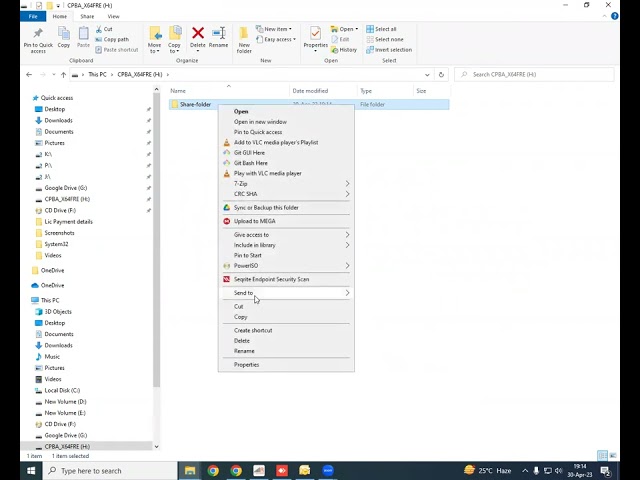This screenshot has height=480, width=640.
Task: Choose Open in the context menu
Action: pos(286,111)
